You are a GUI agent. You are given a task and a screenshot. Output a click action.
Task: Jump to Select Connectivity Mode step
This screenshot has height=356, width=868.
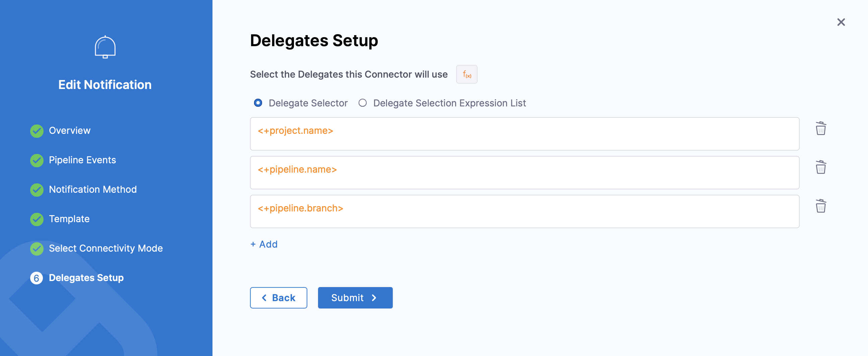pyautogui.click(x=106, y=248)
